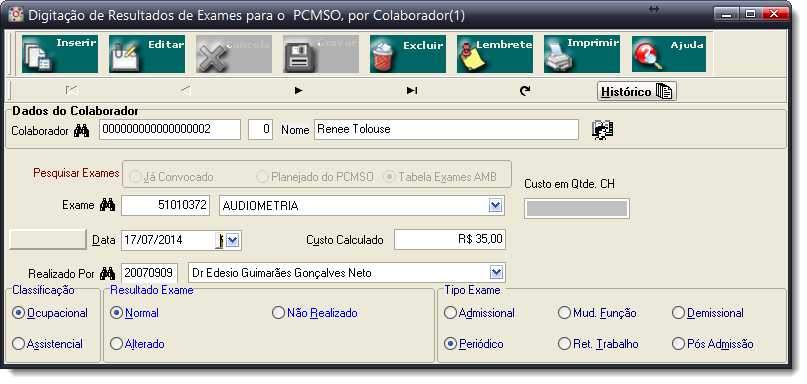The height and width of the screenshot is (384, 807).
Task: Advance to the next record arrow
Action: point(299,91)
